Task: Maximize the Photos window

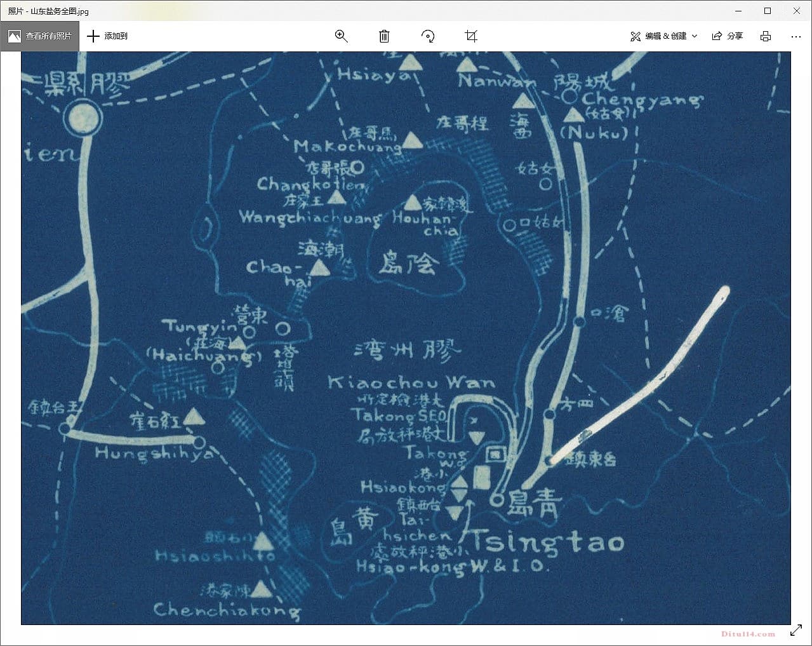Action: click(768, 11)
